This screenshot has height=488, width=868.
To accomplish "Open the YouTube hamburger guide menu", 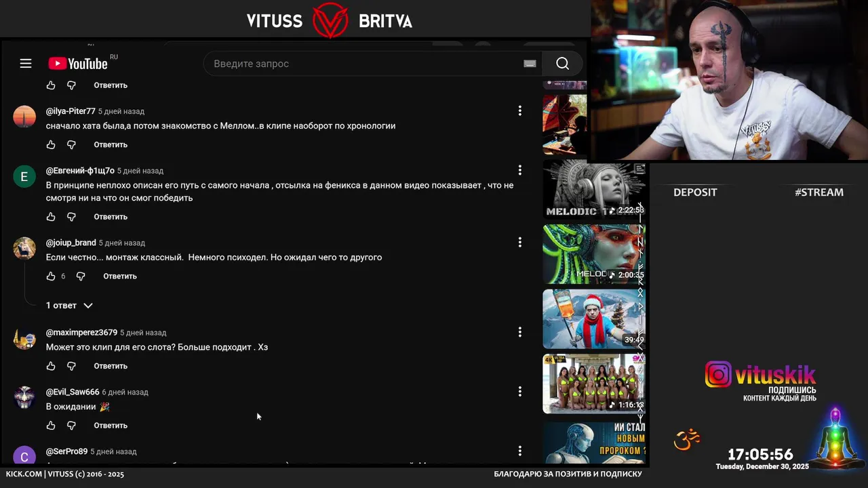I will pos(26,64).
